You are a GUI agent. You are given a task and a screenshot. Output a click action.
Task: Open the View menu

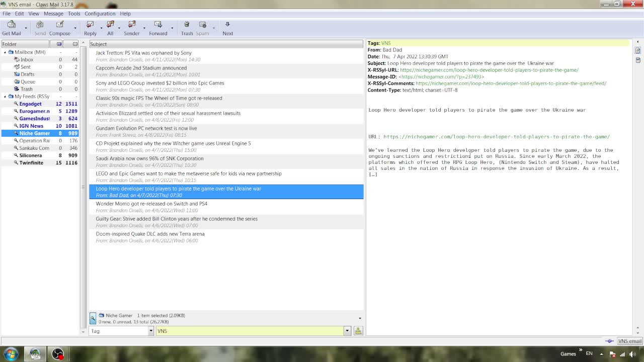[34, 14]
